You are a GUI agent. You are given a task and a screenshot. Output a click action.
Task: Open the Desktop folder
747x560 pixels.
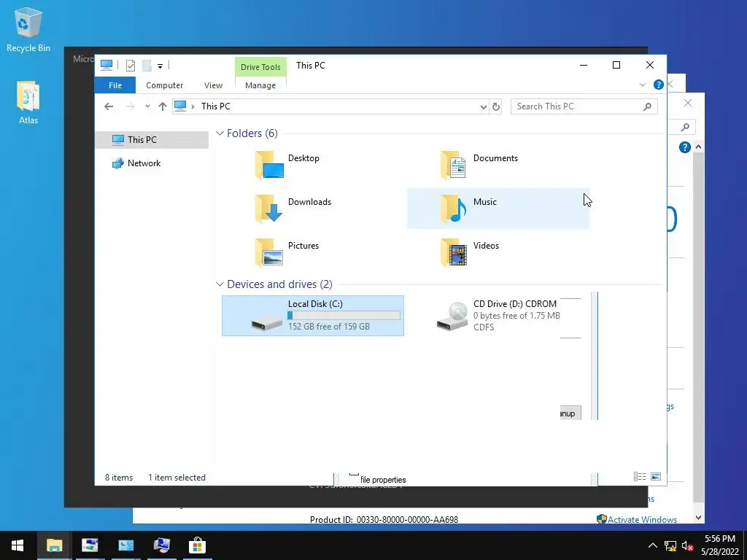pos(287,165)
